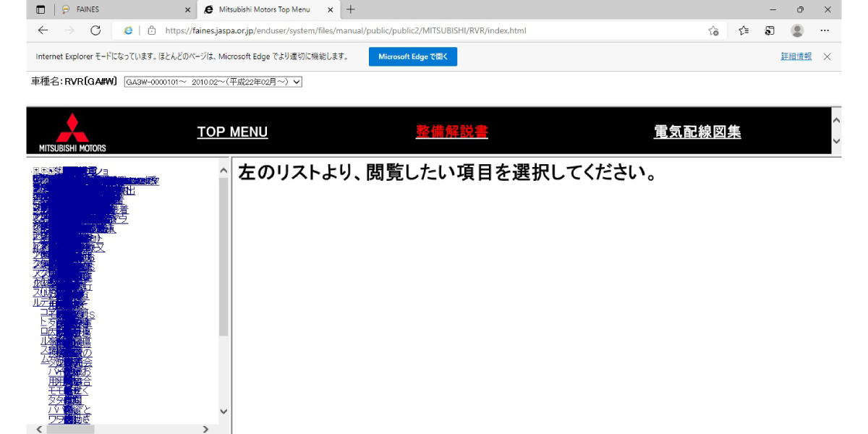Image resolution: width=868 pixels, height=434 pixels.
Task: Open the Favorites list
Action: point(744,30)
